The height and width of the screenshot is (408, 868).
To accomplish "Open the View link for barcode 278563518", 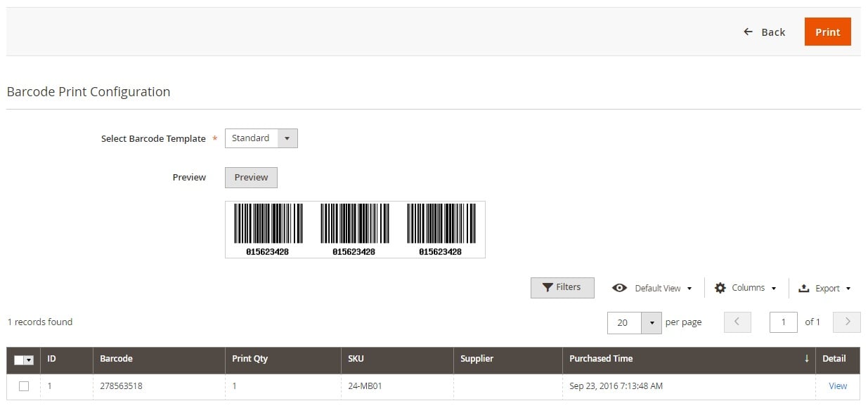I will click(x=838, y=386).
